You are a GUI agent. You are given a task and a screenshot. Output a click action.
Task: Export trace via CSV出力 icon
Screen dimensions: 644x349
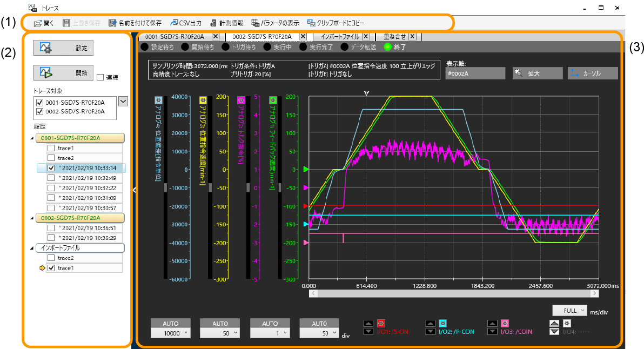[x=174, y=23]
